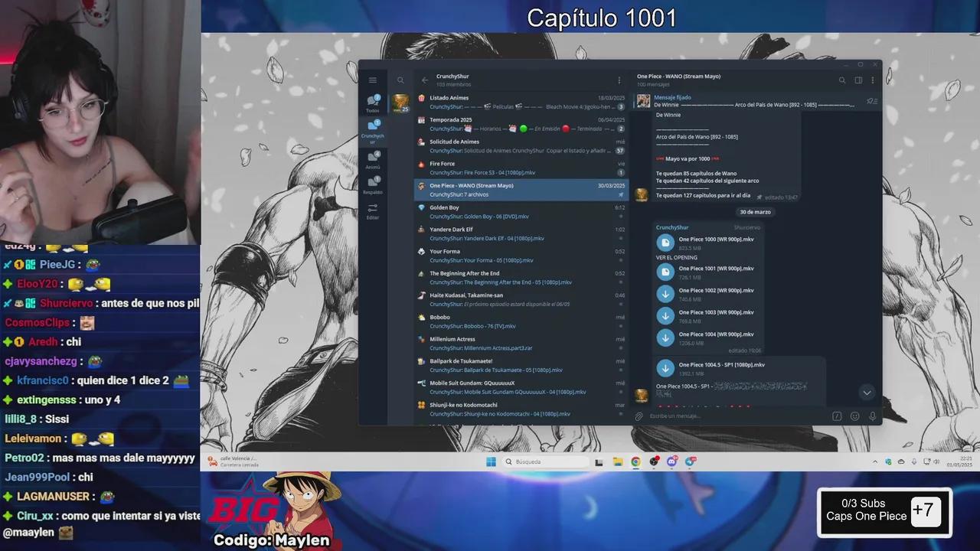
Task: Open the 'Millenium Actress' topic
Action: pyautogui.click(x=521, y=343)
